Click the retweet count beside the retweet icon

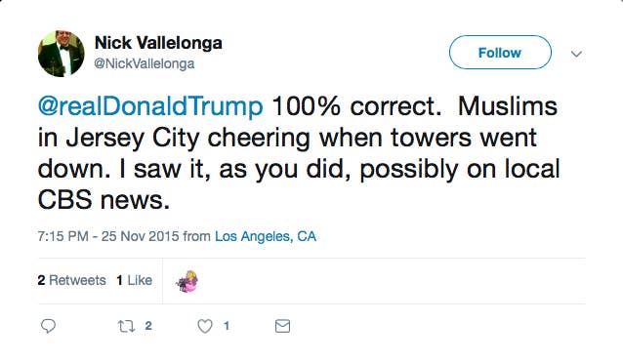pos(148,326)
